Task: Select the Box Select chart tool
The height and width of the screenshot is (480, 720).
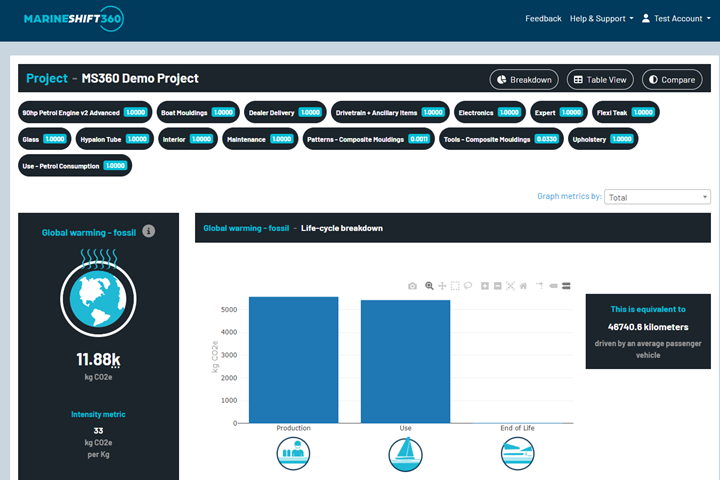Action: click(455, 286)
